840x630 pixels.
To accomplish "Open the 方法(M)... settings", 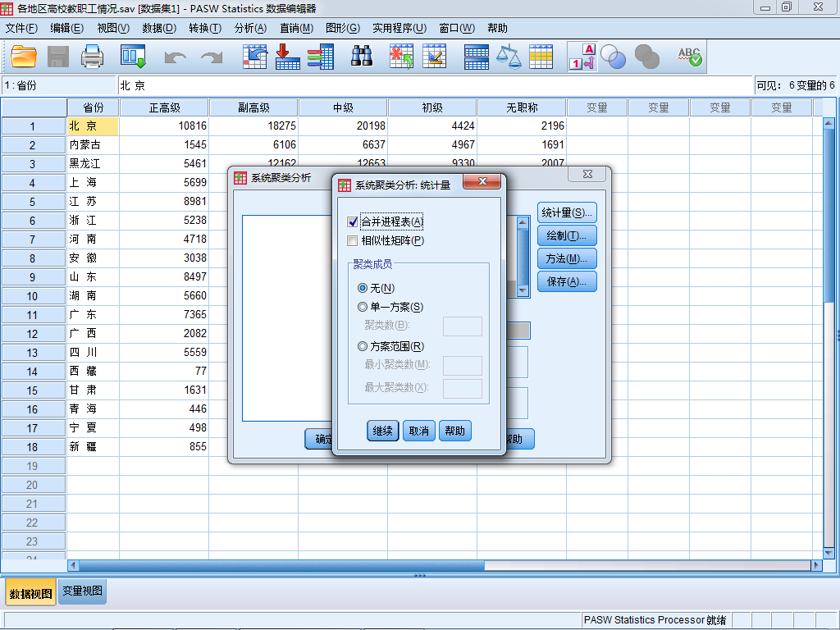I will point(567,258).
